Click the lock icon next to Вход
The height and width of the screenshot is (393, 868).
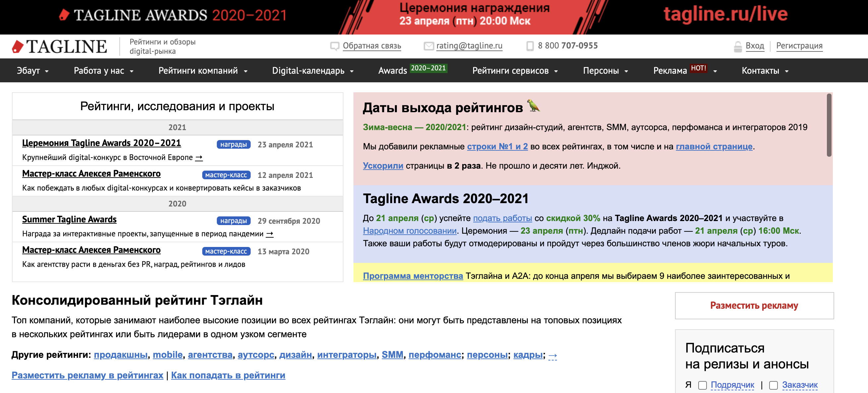tap(738, 46)
